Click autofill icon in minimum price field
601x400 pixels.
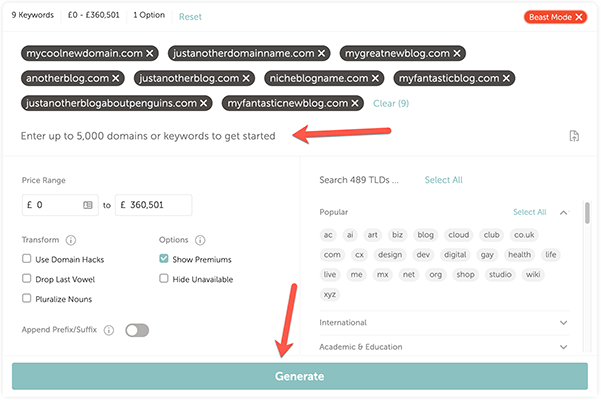[x=88, y=205]
